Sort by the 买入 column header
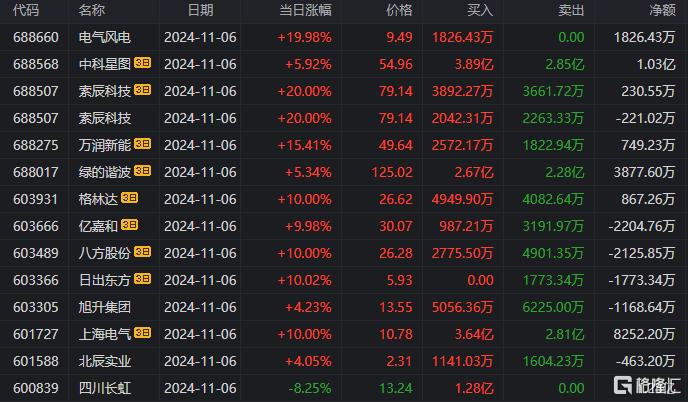Screen dimensions: 688x402 480,10
